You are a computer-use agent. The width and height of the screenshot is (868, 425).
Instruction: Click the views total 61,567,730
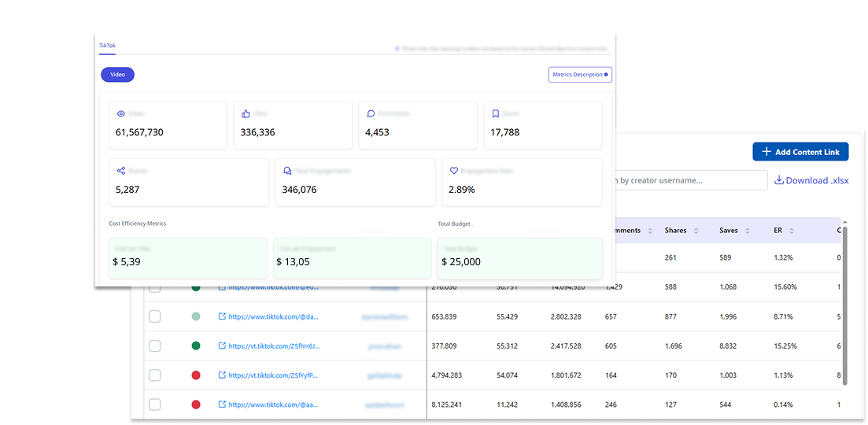[x=139, y=132]
